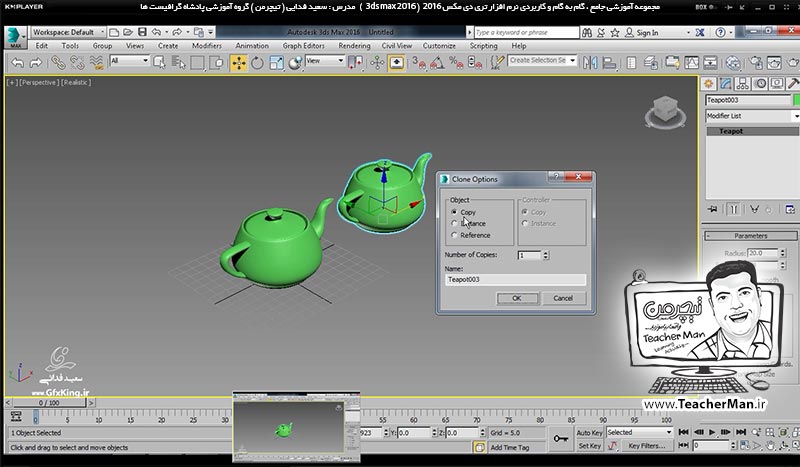Image resolution: width=800 pixels, height=467 pixels.
Task: Click the Bind to Space Warp icon
Action: click(x=96, y=63)
